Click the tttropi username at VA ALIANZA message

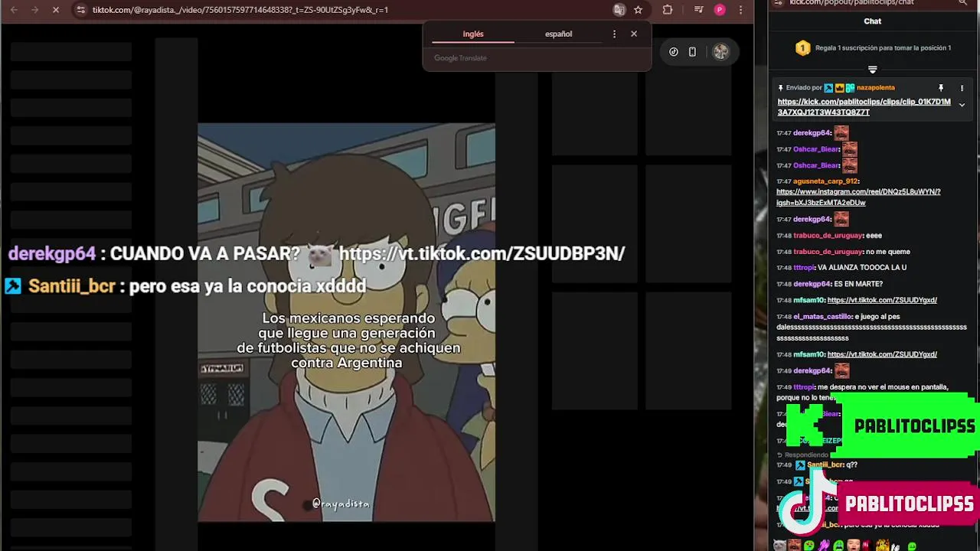tap(804, 268)
